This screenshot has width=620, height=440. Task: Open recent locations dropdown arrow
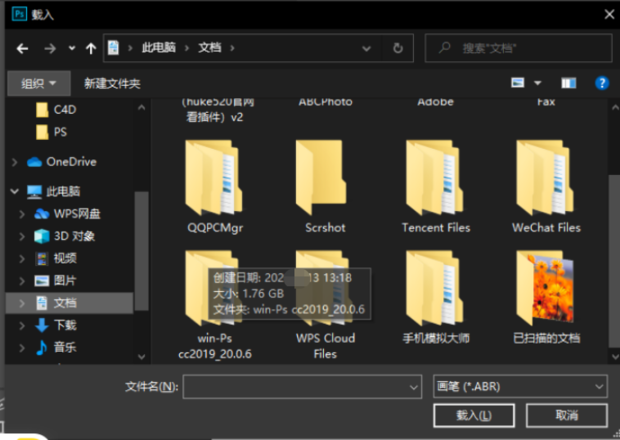[x=72, y=48]
